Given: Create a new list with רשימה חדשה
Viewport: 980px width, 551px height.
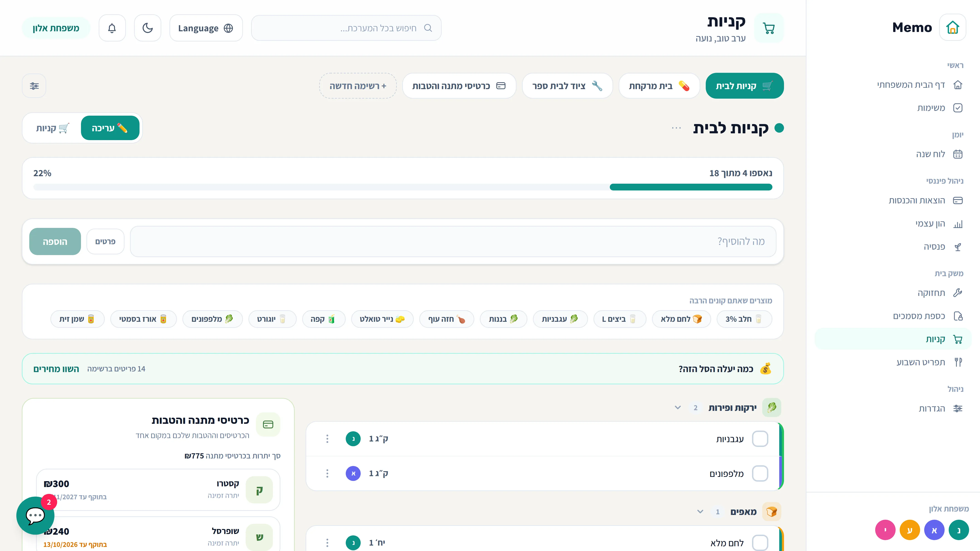Looking at the screenshot, I should click(x=358, y=86).
